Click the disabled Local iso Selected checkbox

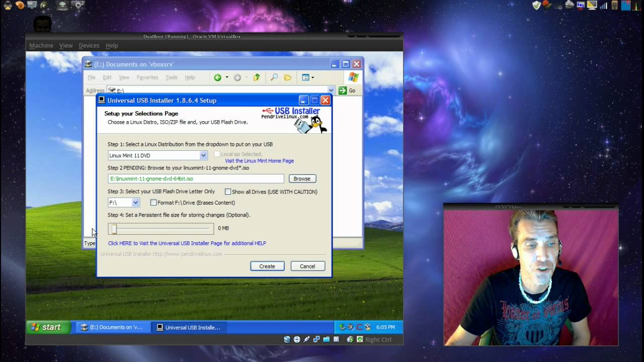click(x=217, y=154)
